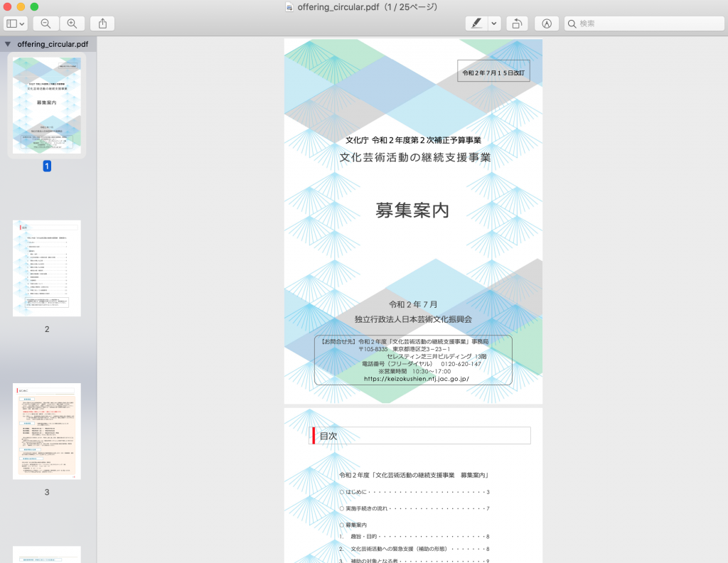This screenshot has height=563, width=728.
Task: Click the セレスティン芝三井ビルディング 13階 line
Action: tap(437, 356)
